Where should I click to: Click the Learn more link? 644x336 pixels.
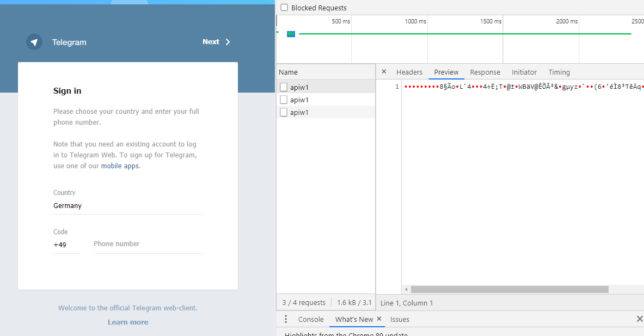[x=128, y=322]
